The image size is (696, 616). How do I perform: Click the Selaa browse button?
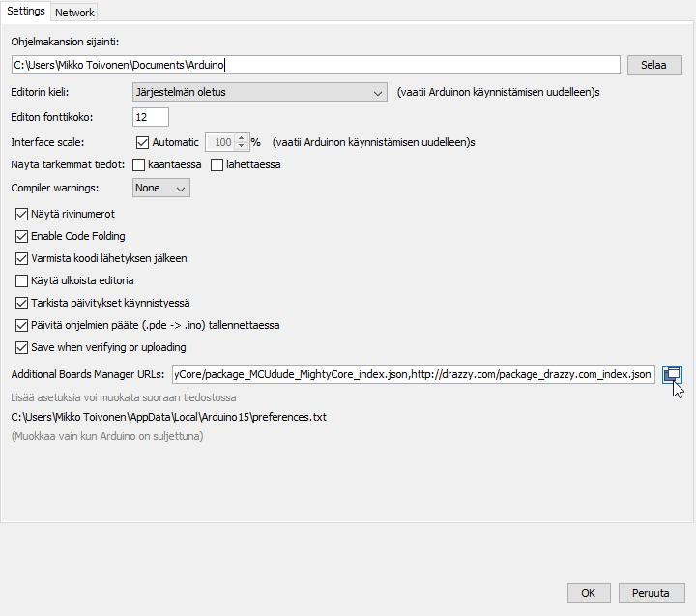tap(654, 66)
